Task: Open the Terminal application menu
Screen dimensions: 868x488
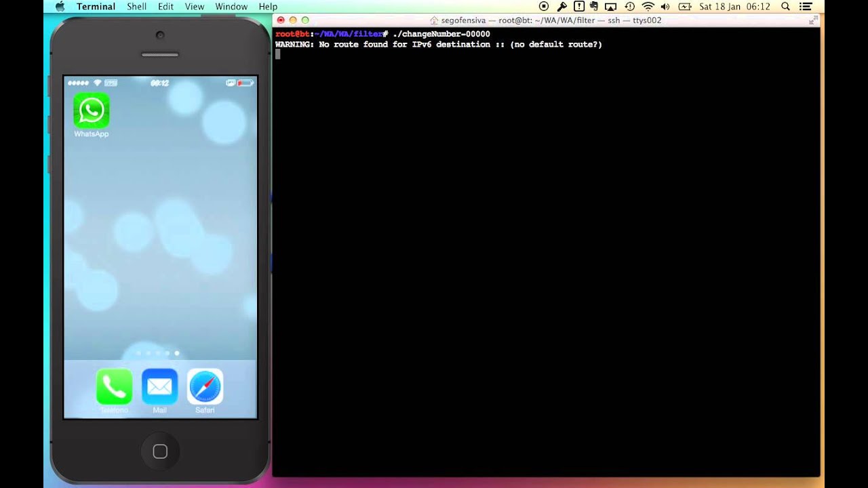Action: click(x=96, y=7)
